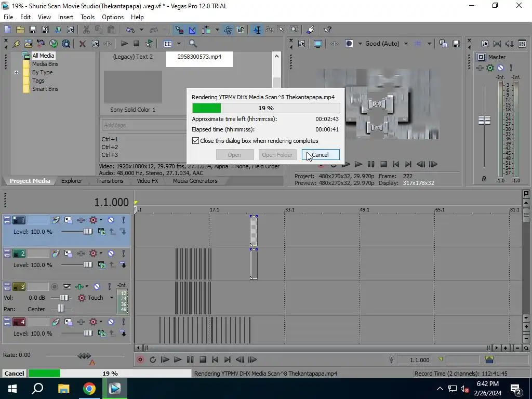Viewport: 532px width, 399px height.
Task: Switch to the Media Generators tab
Action: (195, 181)
